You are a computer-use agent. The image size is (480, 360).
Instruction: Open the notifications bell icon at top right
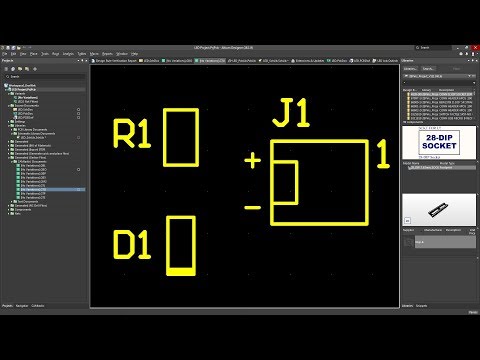point(467,54)
